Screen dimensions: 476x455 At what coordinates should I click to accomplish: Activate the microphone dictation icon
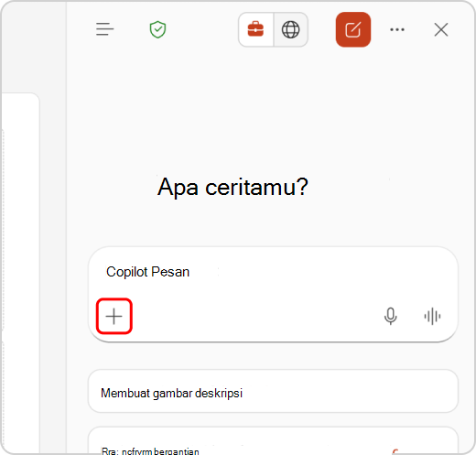pos(391,316)
